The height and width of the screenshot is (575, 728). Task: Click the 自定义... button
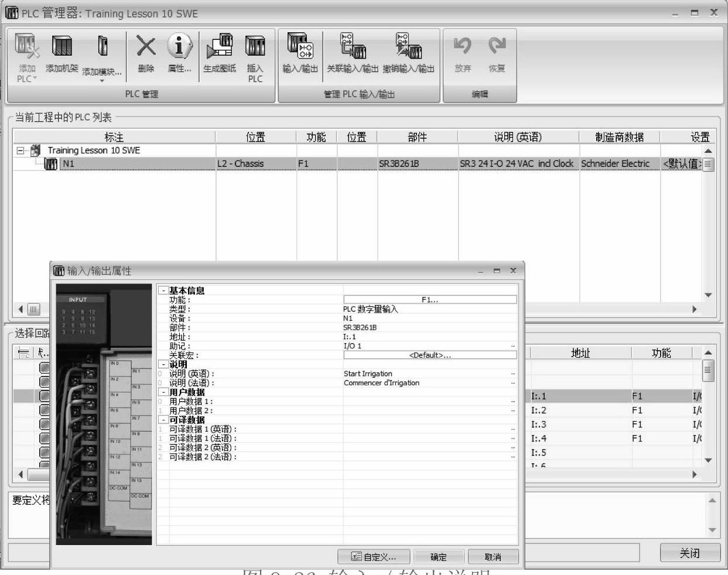[374, 557]
